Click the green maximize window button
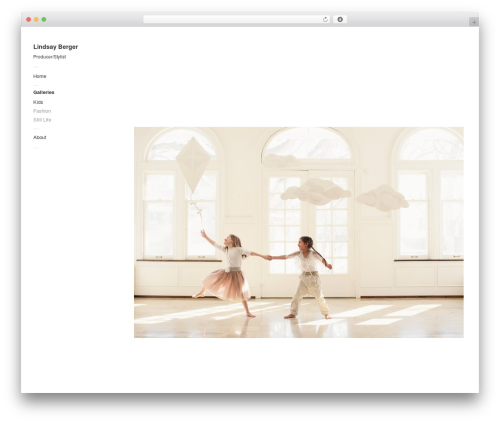The image size is (500, 423). (44, 20)
